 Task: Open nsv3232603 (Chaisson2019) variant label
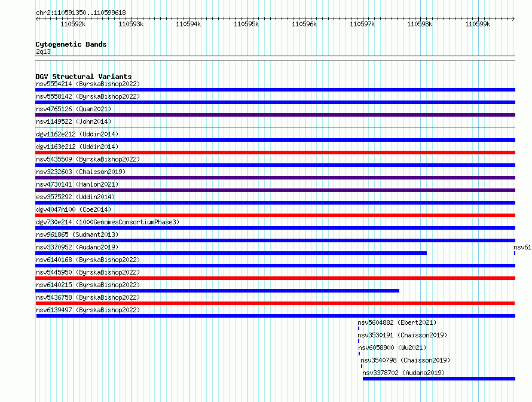tap(81, 172)
